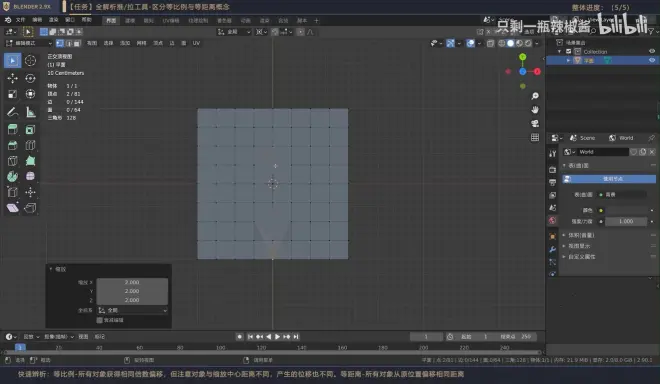660x384 pixels.
Task: Open the UV menu in viewport header
Action: pos(196,43)
